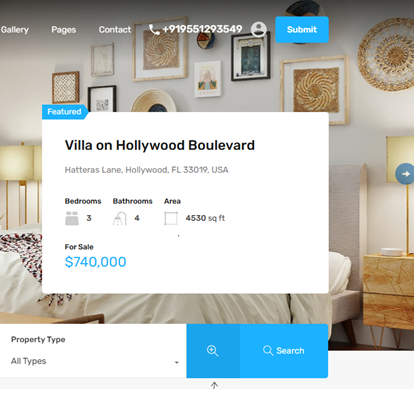Click the Submit button
This screenshot has height=416, width=418.
pos(302,30)
